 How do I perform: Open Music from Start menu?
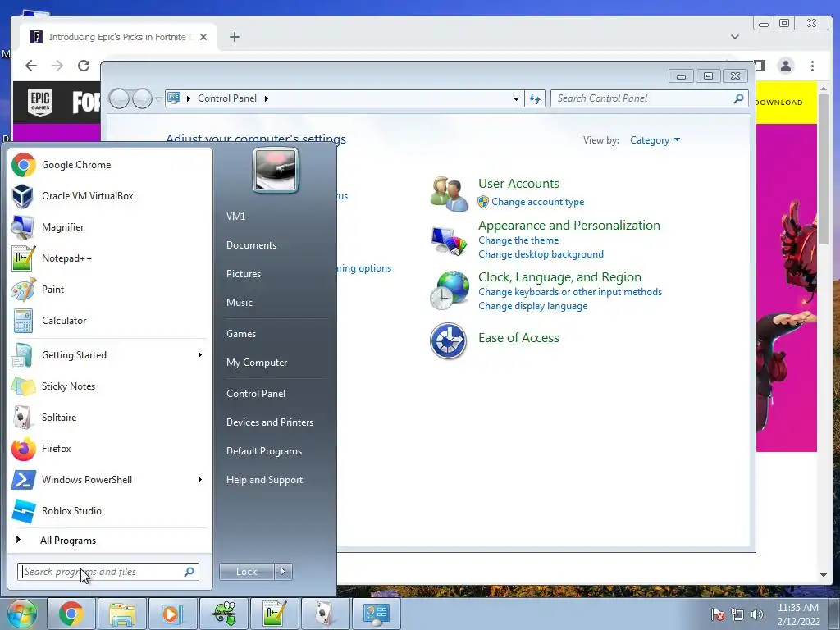coord(240,303)
